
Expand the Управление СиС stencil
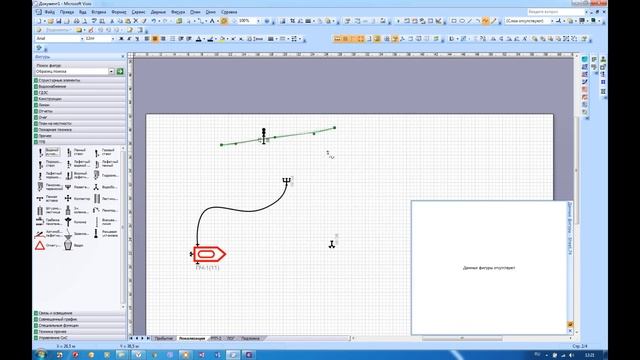click(80, 338)
